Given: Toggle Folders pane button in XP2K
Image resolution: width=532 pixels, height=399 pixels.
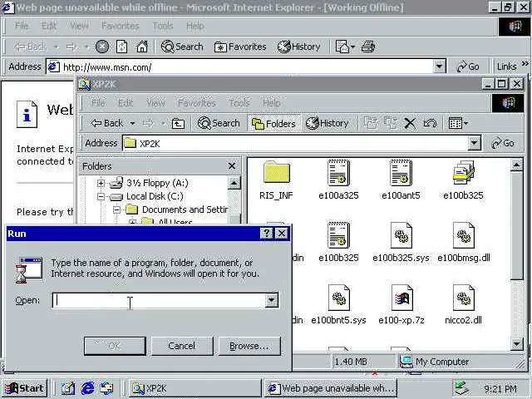Looking at the screenshot, I should [x=273, y=124].
